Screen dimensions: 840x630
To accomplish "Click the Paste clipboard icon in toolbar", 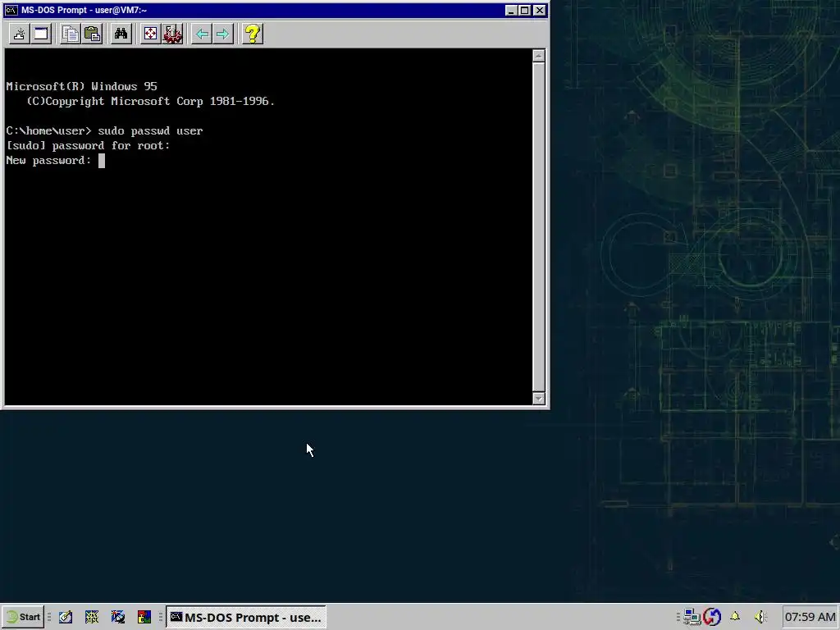I will coord(92,34).
